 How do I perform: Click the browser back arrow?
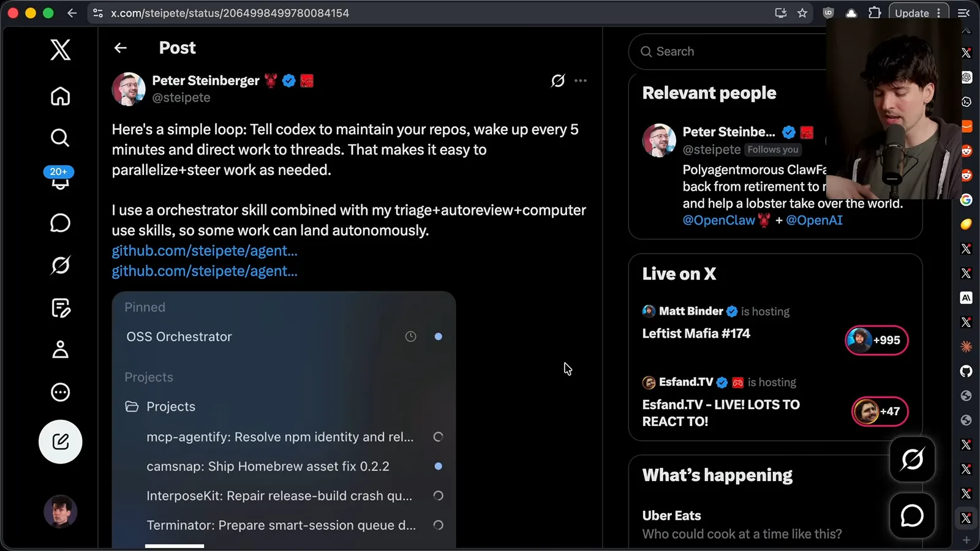[x=72, y=13]
